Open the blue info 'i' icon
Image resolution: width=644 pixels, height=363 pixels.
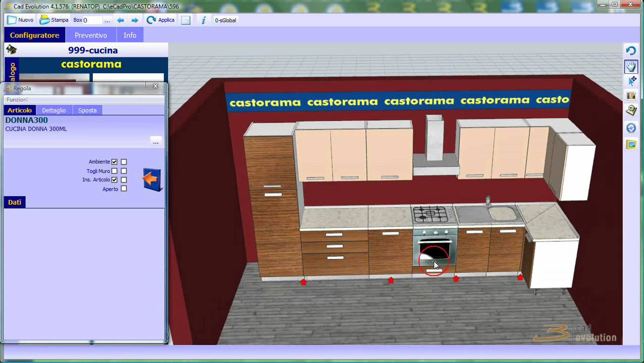pyautogui.click(x=203, y=20)
